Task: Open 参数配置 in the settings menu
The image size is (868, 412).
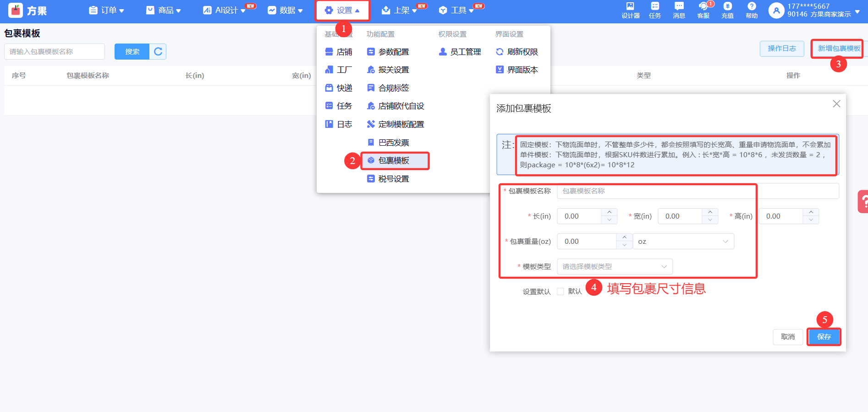Action: 388,52
